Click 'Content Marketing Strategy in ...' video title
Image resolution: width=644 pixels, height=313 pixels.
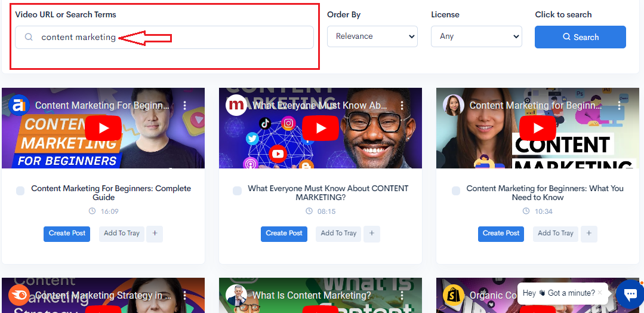(x=103, y=295)
